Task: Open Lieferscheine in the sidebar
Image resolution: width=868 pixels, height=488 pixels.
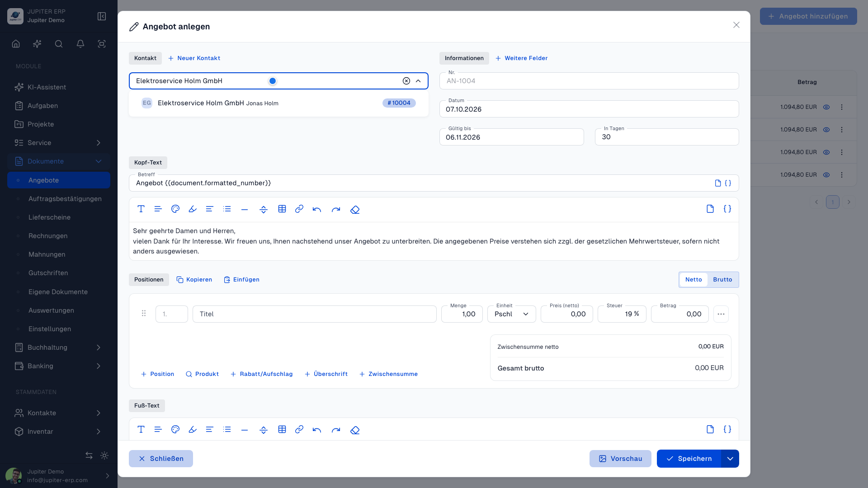Action: pos(59,217)
